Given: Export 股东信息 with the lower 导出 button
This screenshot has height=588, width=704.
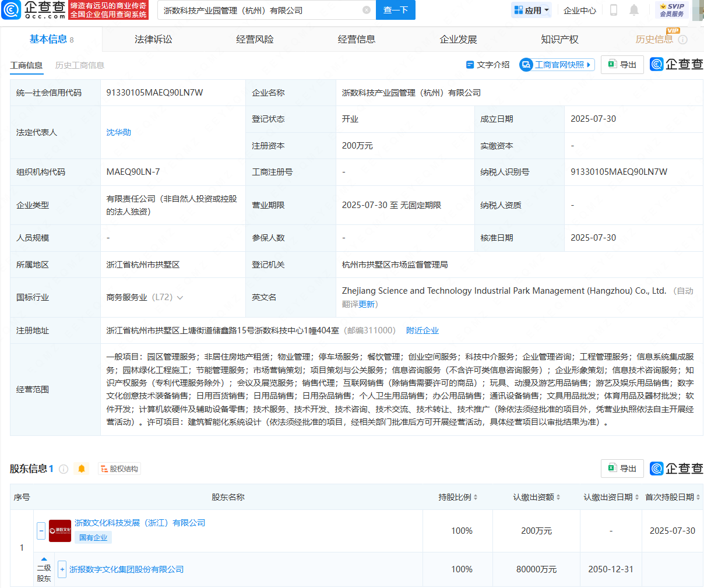Looking at the screenshot, I should click(622, 469).
